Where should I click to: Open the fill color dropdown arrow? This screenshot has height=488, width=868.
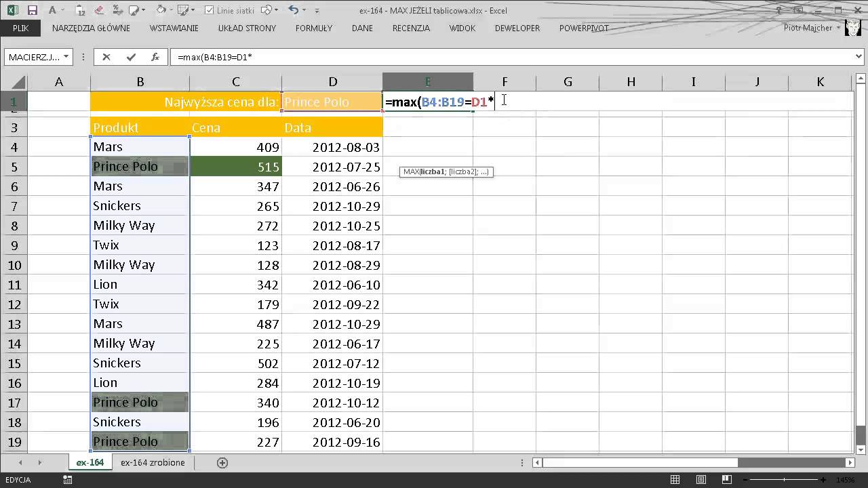[x=171, y=10]
